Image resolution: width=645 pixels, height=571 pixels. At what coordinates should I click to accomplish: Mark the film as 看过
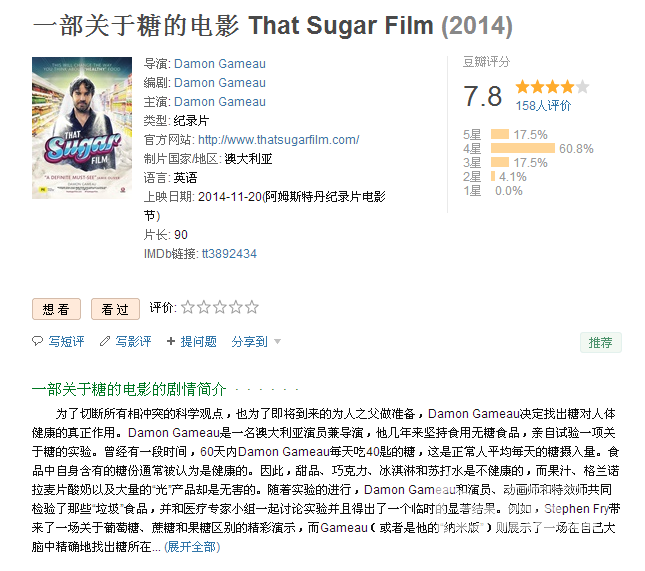(115, 309)
